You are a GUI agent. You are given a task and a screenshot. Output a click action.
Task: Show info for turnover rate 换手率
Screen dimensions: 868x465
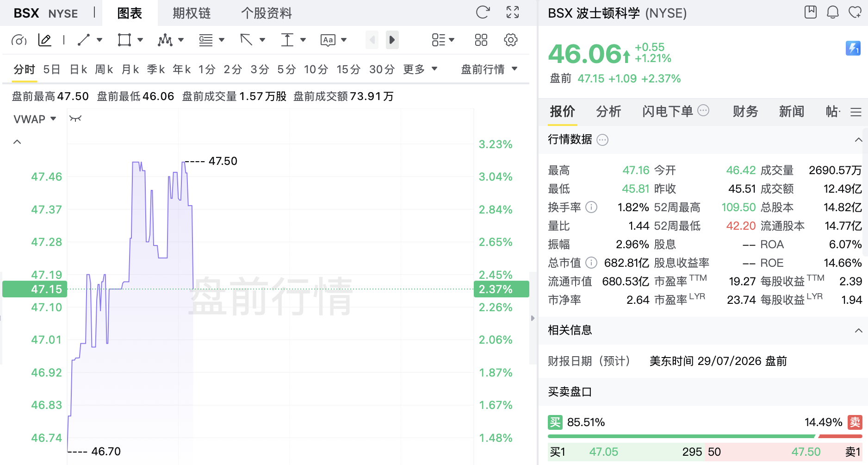591,207
